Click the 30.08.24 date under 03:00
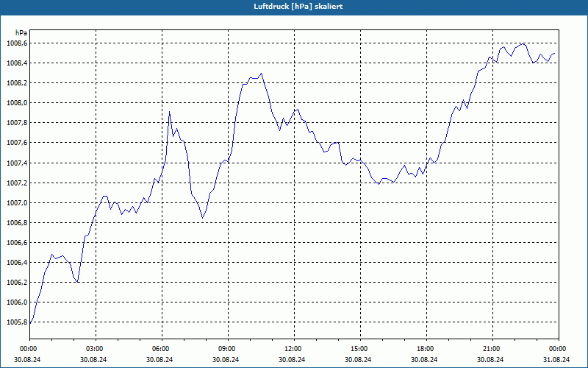Image resolution: width=588 pixels, height=368 pixels. pyautogui.click(x=94, y=359)
